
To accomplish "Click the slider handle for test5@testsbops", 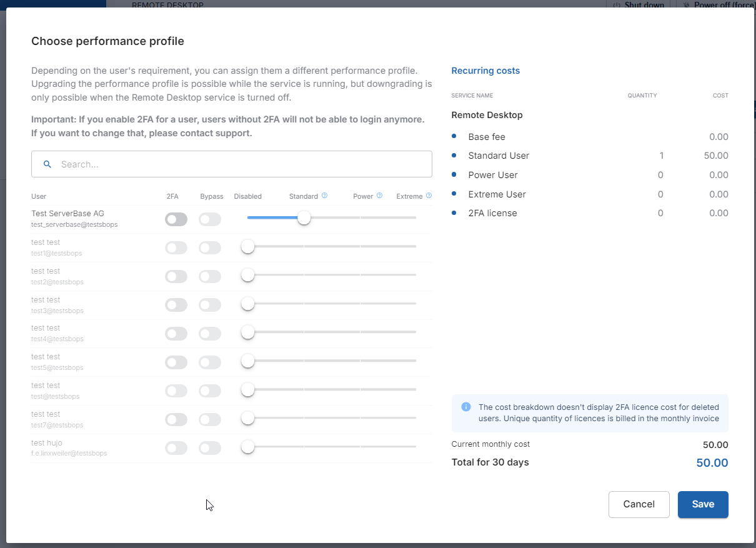I will tap(248, 361).
